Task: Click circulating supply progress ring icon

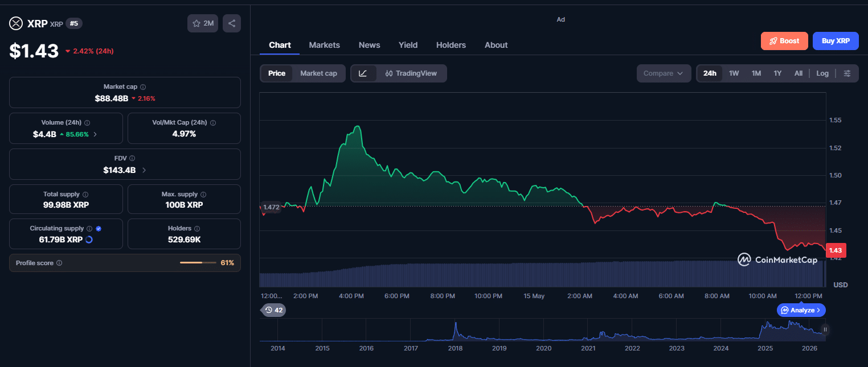Action: (x=89, y=240)
